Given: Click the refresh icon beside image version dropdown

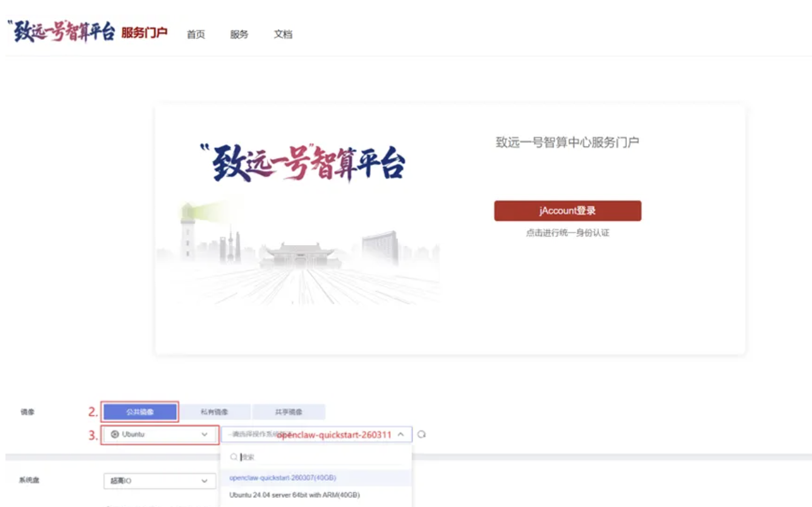Looking at the screenshot, I should [x=422, y=434].
